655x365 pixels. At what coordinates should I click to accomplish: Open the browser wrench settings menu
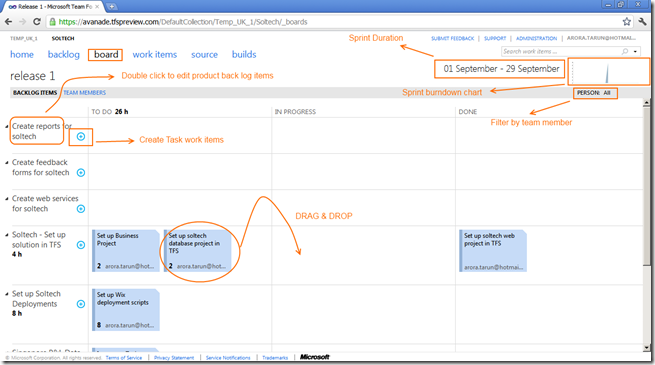pos(642,22)
